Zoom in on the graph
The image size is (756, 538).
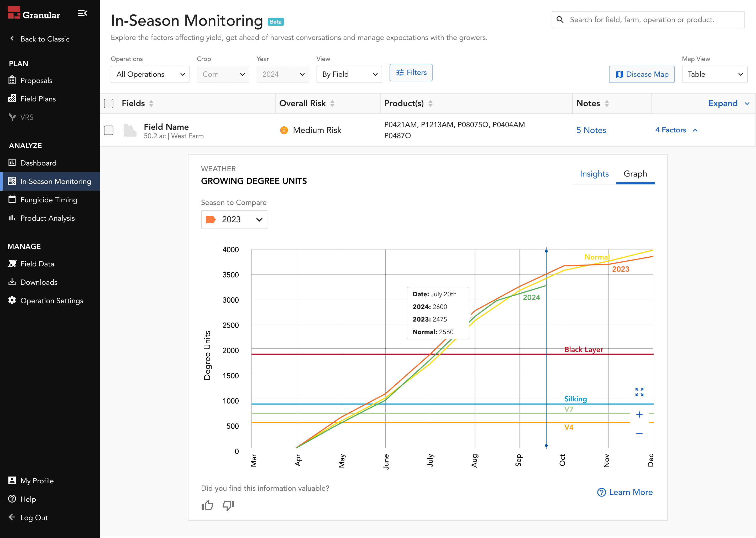coord(639,415)
